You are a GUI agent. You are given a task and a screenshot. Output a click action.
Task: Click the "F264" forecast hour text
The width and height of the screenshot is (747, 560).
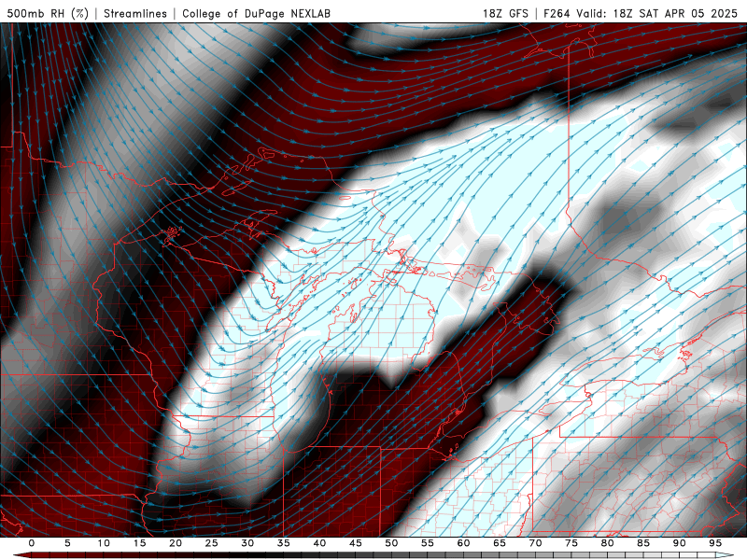557,13
